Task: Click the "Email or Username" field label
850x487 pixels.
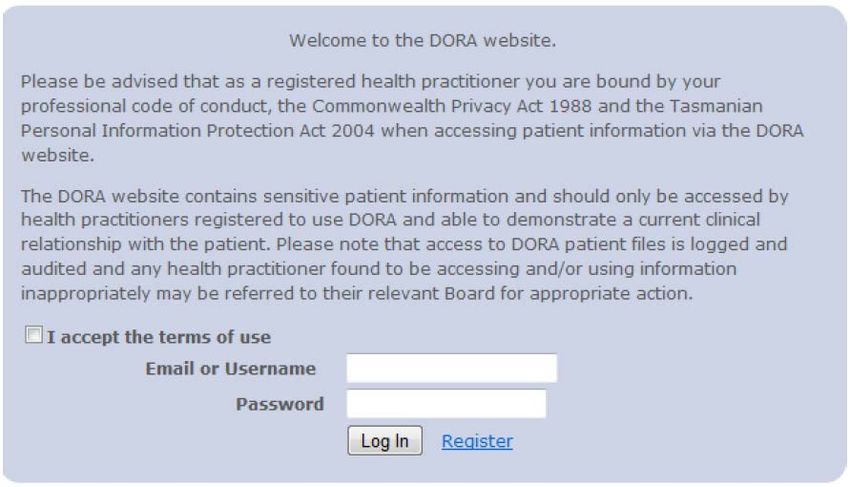Action: [x=231, y=369]
